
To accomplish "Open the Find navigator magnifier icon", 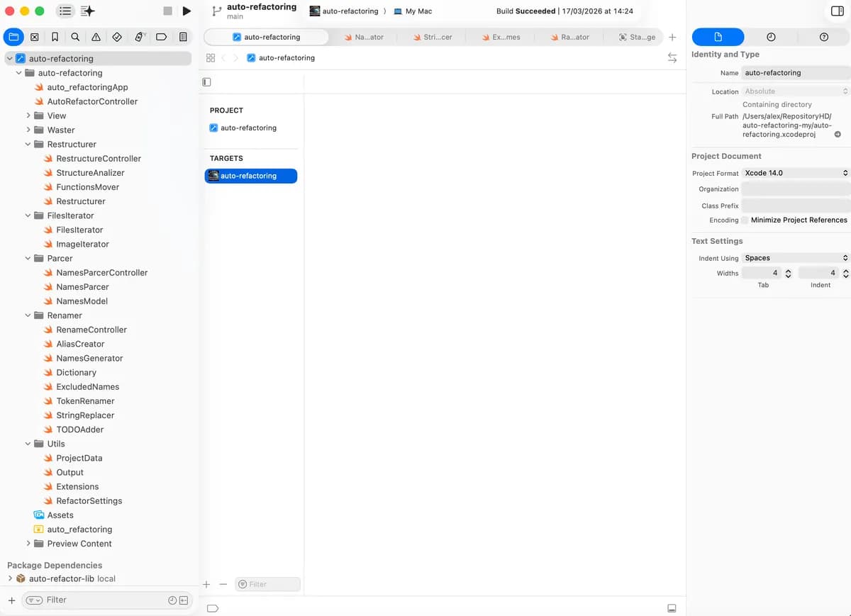I will pyautogui.click(x=75, y=37).
